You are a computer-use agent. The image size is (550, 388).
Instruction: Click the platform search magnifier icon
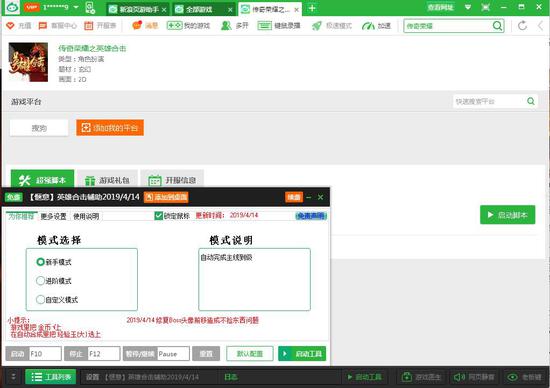pyautogui.click(x=531, y=101)
